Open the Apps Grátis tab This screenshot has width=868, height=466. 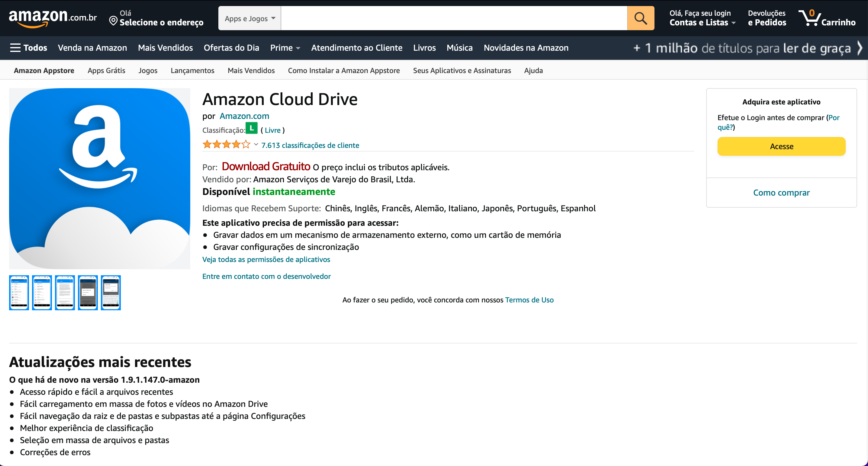(x=106, y=70)
